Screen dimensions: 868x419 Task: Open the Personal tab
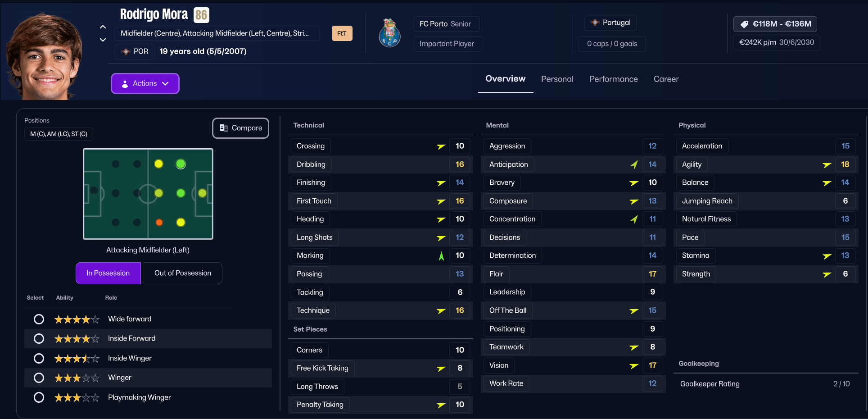557,79
